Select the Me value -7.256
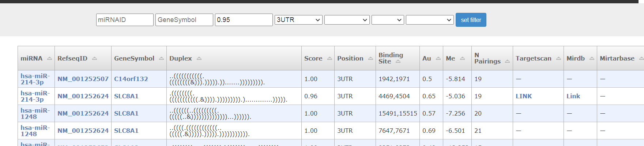Viewport: 644px width, 146px height. pos(455,113)
